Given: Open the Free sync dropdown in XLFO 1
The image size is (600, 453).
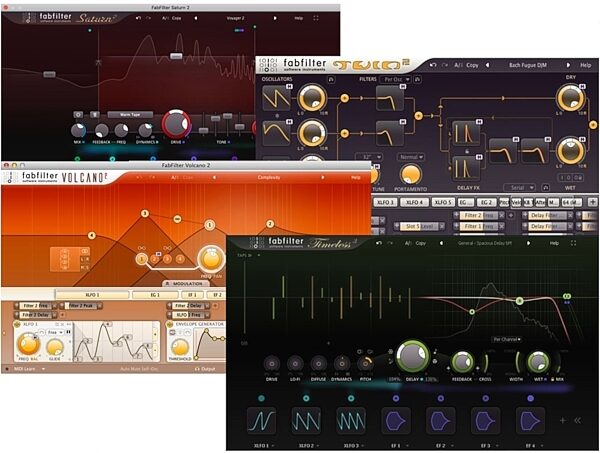Looking at the screenshot, I should click(55, 332).
